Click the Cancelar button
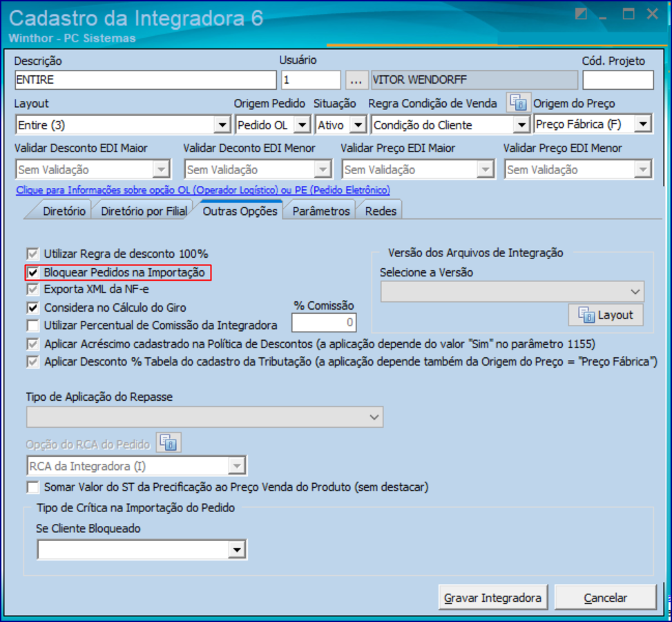Screen dimensions: 672x622 (x=606, y=598)
